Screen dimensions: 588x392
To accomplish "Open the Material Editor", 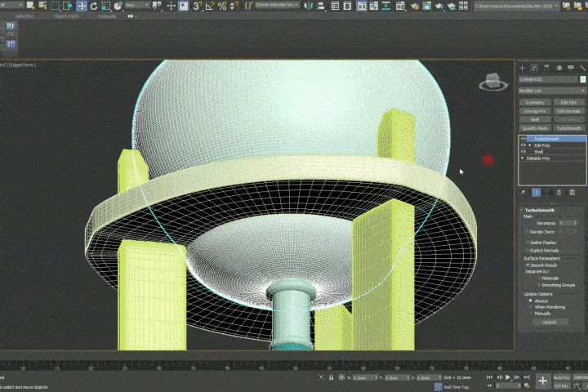I will click(400, 6).
